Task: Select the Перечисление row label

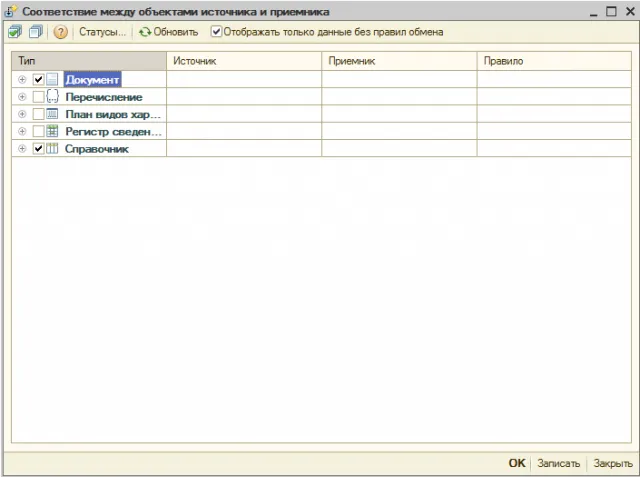Action: pos(104,97)
